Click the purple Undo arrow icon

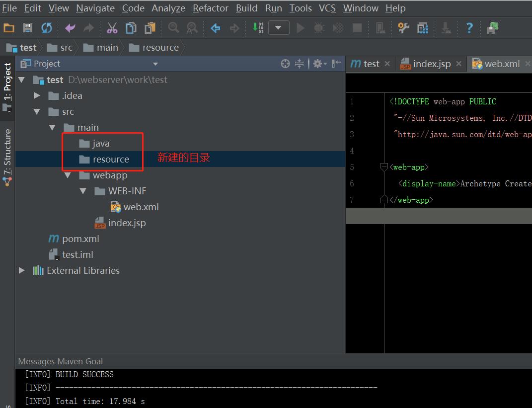click(70, 28)
